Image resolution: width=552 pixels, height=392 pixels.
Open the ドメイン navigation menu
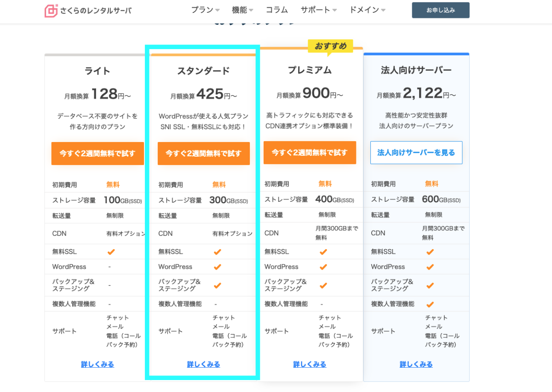point(367,10)
